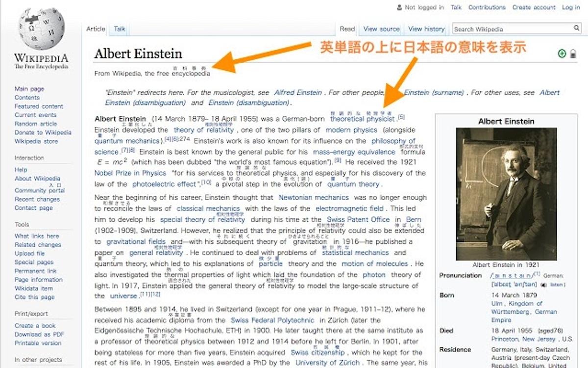588x368 pixels.
Task: Open sidebar Help link
Action: click(x=21, y=170)
